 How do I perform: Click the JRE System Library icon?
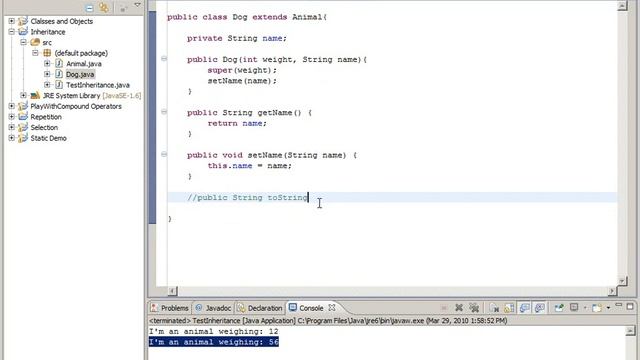point(35,96)
